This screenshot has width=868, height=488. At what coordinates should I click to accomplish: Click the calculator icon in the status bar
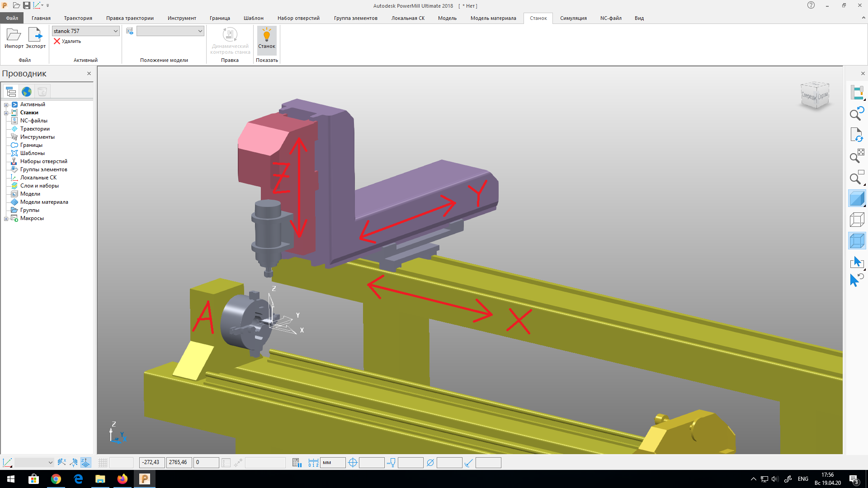(297, 463)
